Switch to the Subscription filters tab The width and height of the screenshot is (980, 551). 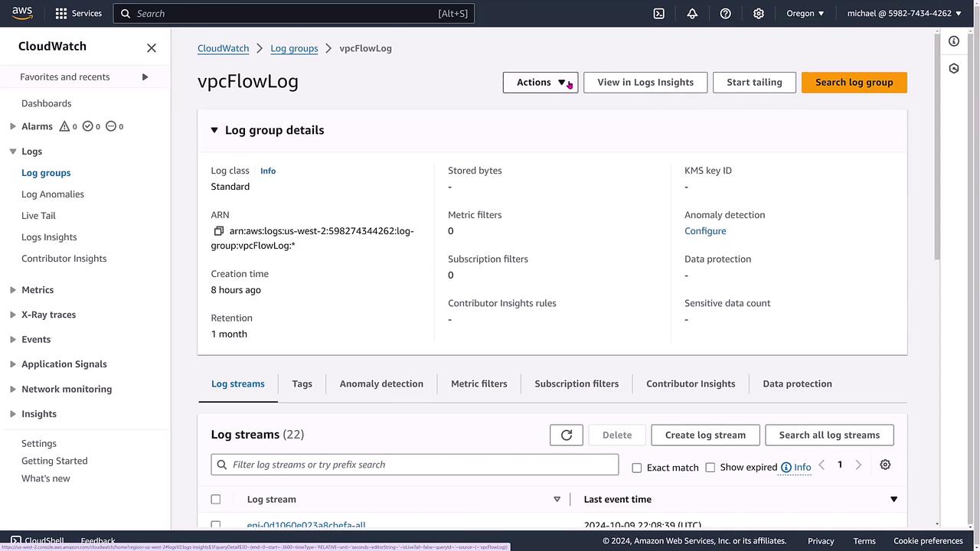point(577,383)
